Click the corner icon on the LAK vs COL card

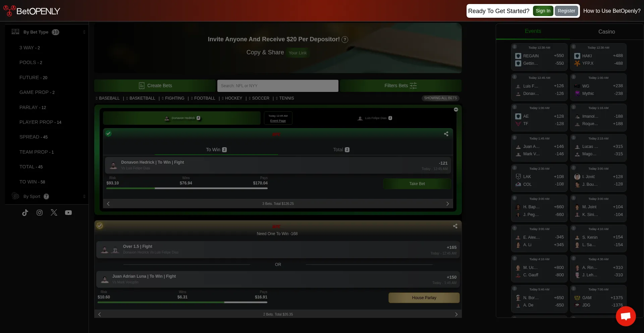(515, 168)
